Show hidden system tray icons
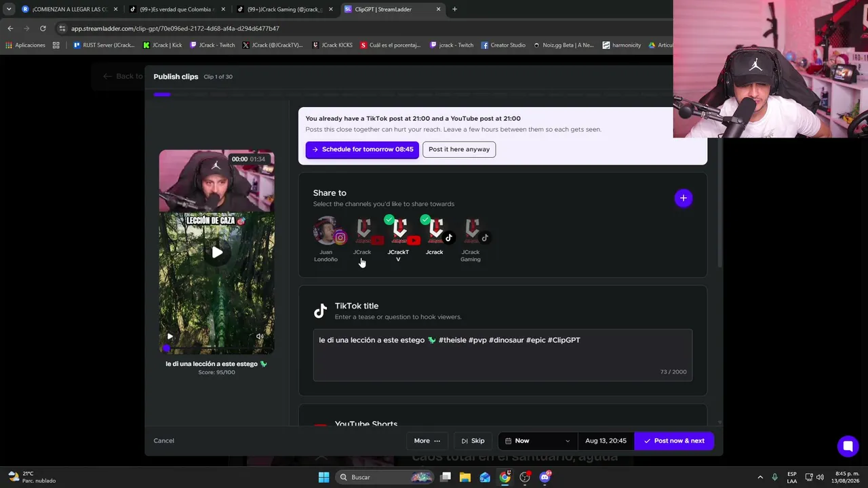Screen dimensions: 868x488 tap(760, 477)
